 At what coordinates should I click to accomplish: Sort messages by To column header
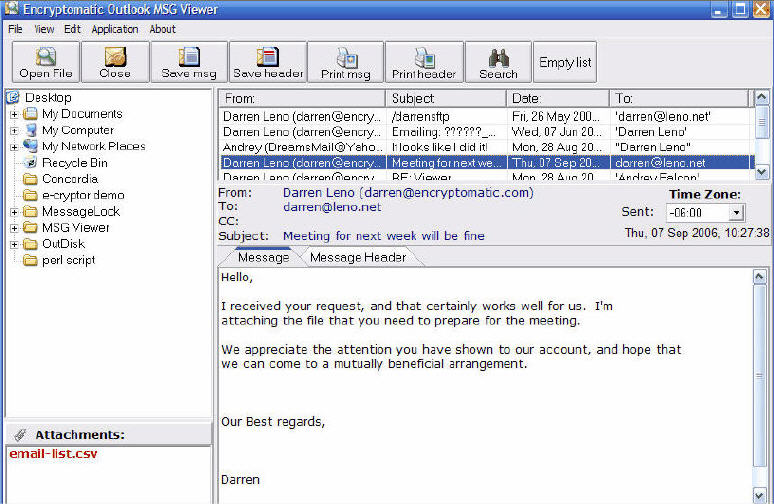tap(680, 98)
